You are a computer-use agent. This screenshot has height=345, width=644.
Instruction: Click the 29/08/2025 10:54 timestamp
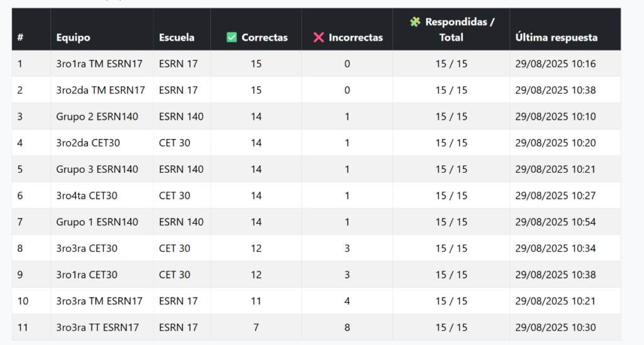click(x=555, y=222)
